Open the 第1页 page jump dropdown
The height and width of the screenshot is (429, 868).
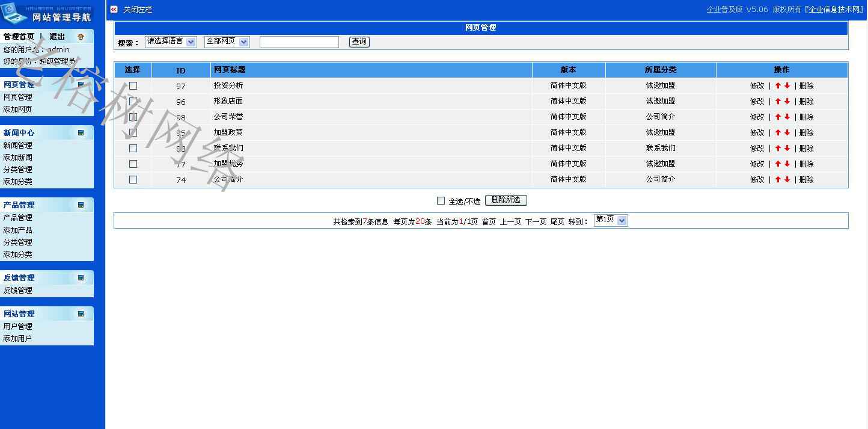click(611, 220)
